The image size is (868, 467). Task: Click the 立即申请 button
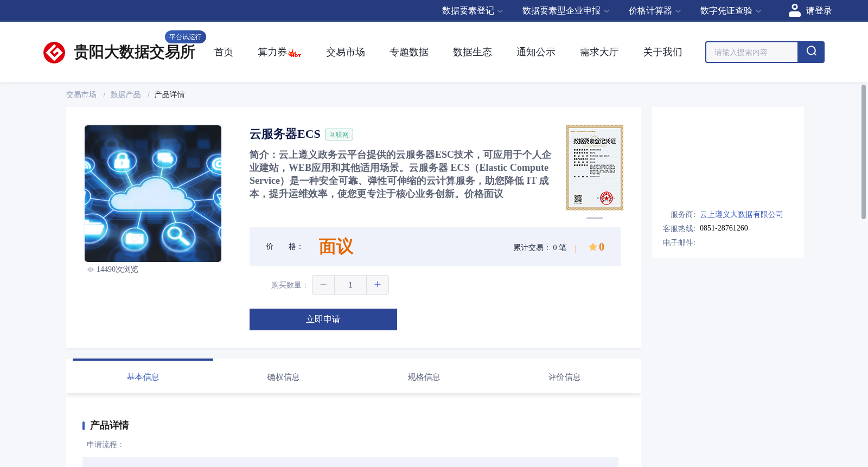tap(323, 319)
